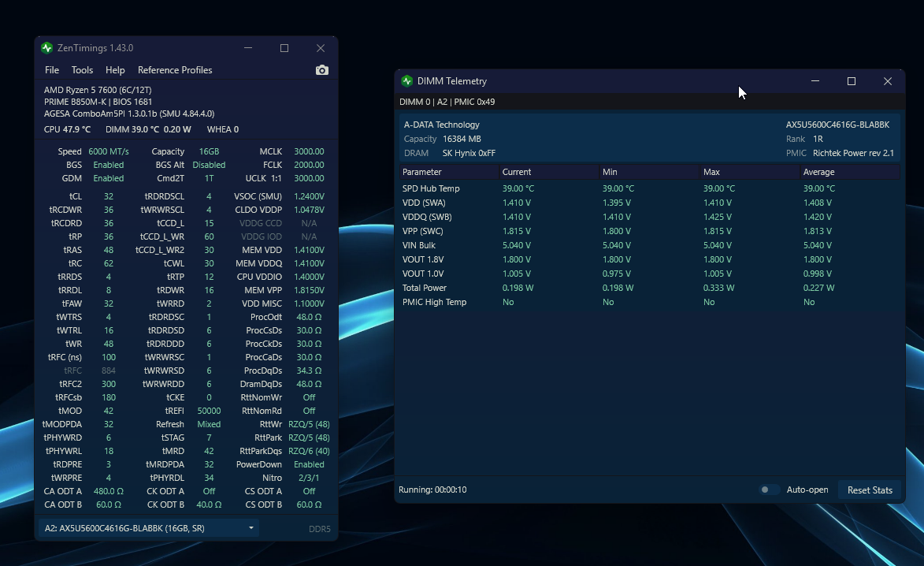
Task: Click the AMD Ryzen 5 7600 CPU name
Action: pyautogui.click(x=98, y=90)
